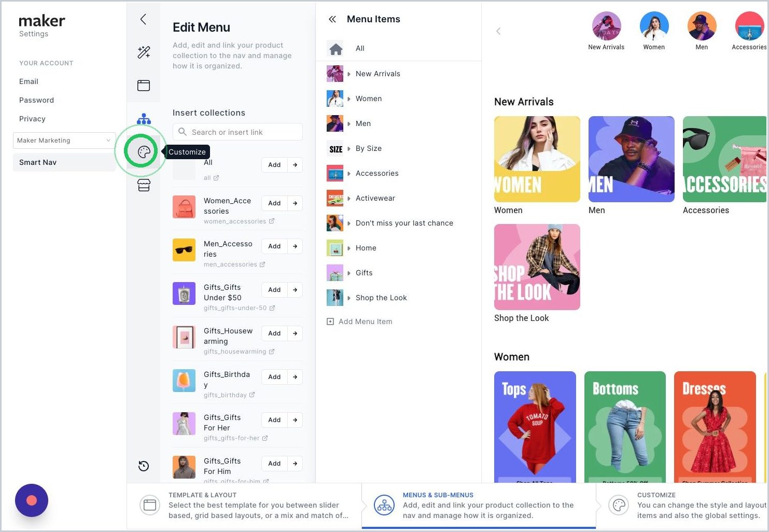769x532 pixels.
Task: Go back with the sidebar chevron arrow
Action: [x=144, y=19]
